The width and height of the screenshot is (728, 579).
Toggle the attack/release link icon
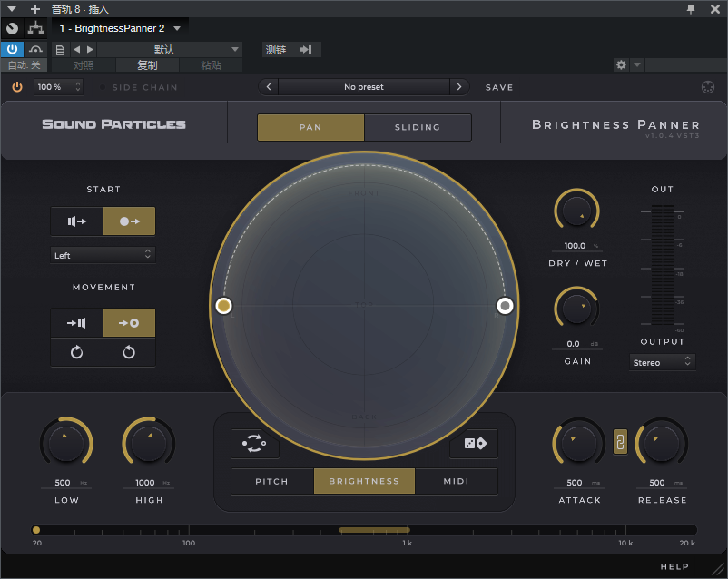tap(620, 441)
